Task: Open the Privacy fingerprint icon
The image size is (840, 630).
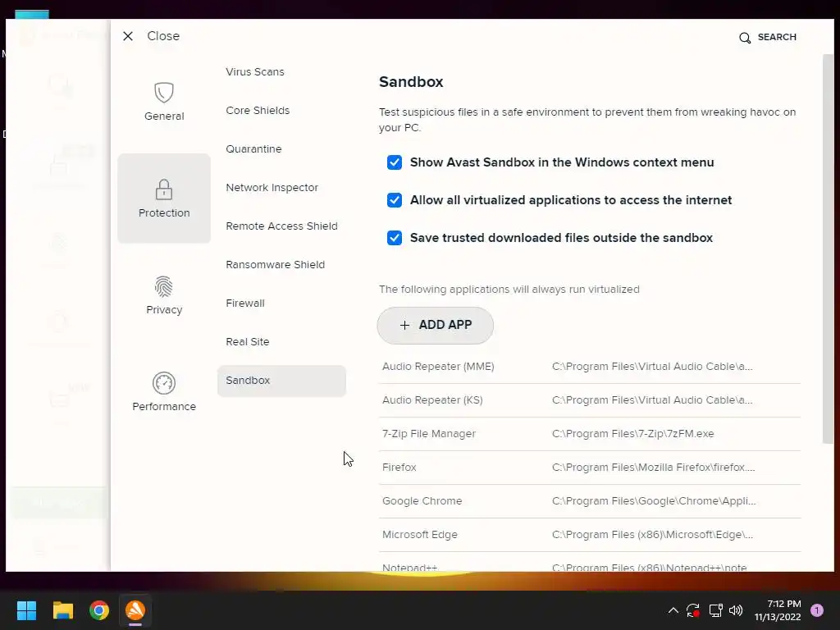Action: pyautogui.click(x=164, y=286)
